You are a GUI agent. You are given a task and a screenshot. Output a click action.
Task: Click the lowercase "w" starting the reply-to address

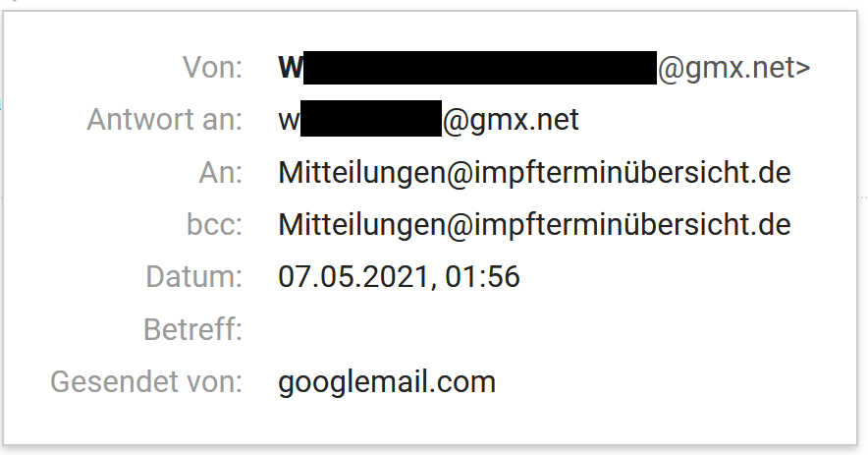click(289, 121)
